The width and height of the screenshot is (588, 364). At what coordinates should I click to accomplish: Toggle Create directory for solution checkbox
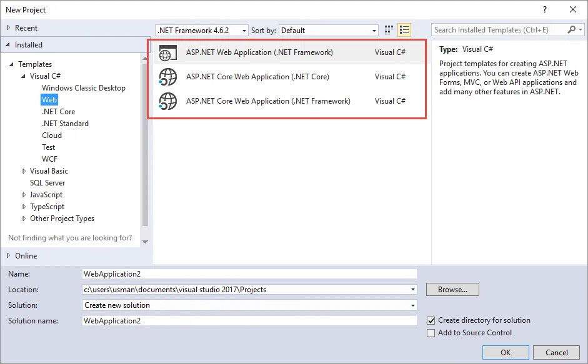tap(431, 320)
